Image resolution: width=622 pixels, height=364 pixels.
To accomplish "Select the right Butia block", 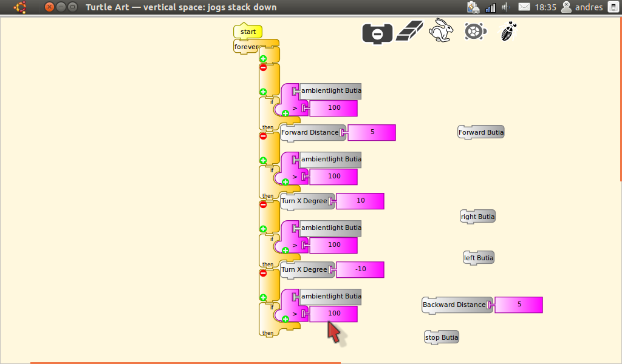I will tap(477, 217).
